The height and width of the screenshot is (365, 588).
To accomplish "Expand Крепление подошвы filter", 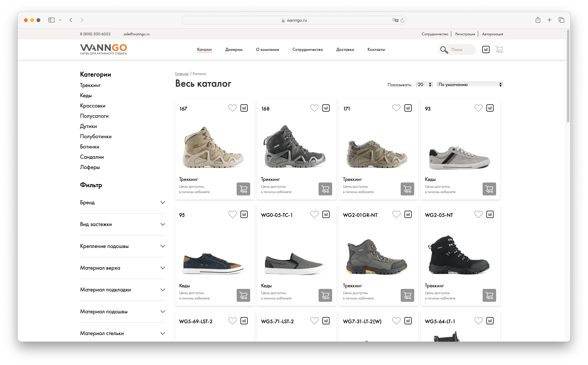I will [x=122, y=246].
